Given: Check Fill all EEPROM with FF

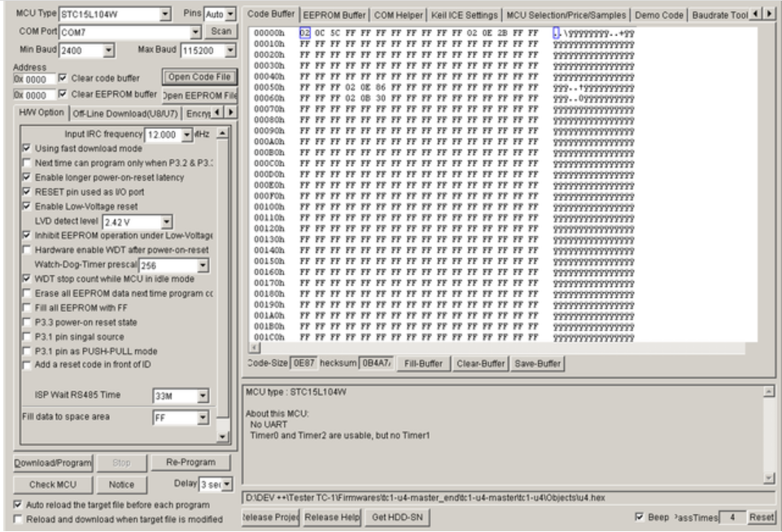Looking at the screenshot, I should point(27,307).
